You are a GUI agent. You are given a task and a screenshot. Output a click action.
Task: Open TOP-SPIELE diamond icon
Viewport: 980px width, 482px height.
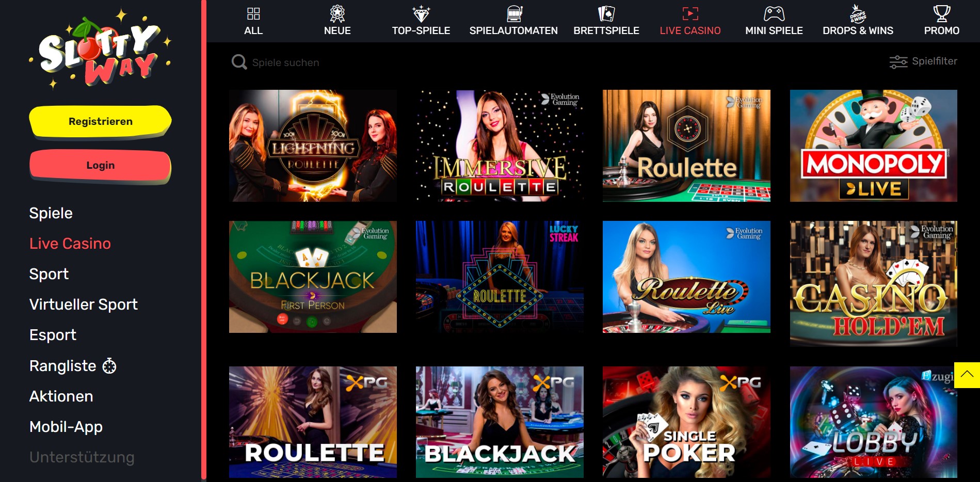pyautogui.click(x=421, y=13)
